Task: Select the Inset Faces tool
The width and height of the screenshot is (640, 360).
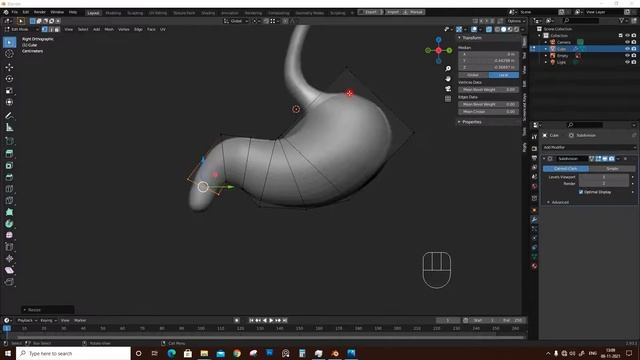Action: [9, 166]
